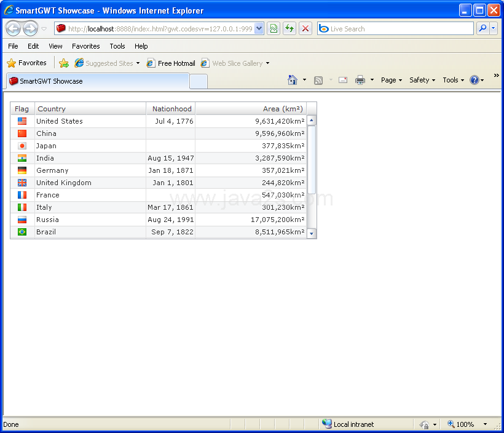Open the View menu
504x433 pixels.
pos(55,46)
